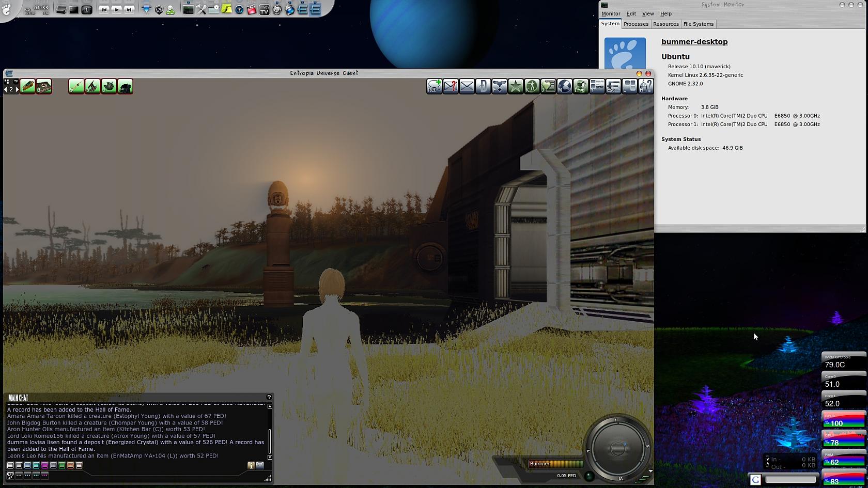
Task: Switch to File Systems tab
Action: point(699,24)
